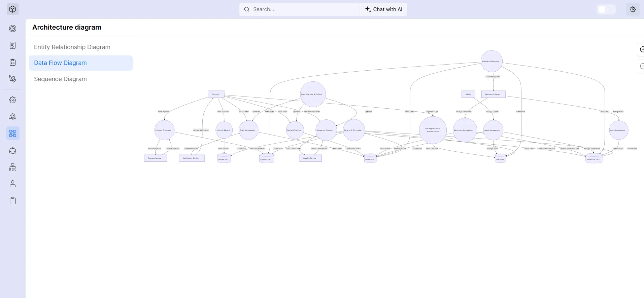Click the Payment Service box
The width and height of the screenshot is (644, 298).
point(155,158)
